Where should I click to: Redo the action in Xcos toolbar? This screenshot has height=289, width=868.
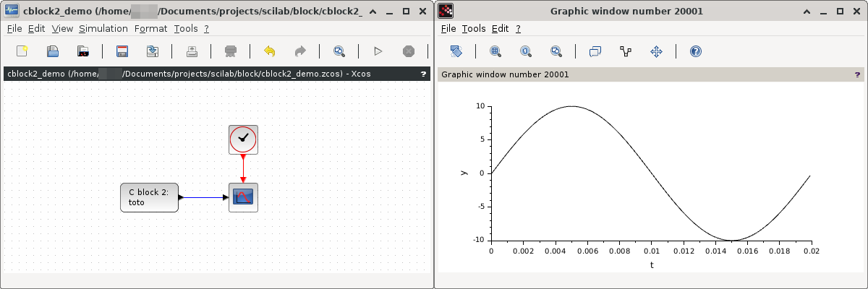pyautogui.click(x=300, y=51)
